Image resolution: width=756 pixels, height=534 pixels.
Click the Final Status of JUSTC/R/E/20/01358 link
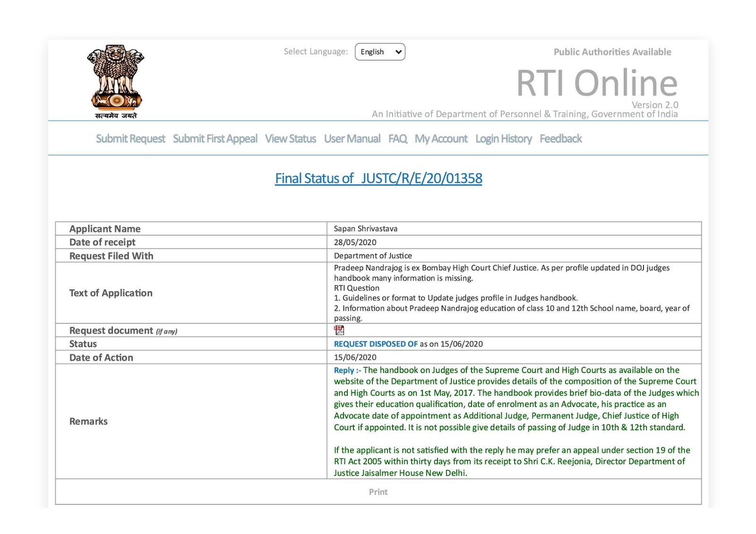[x=378, y=178]
